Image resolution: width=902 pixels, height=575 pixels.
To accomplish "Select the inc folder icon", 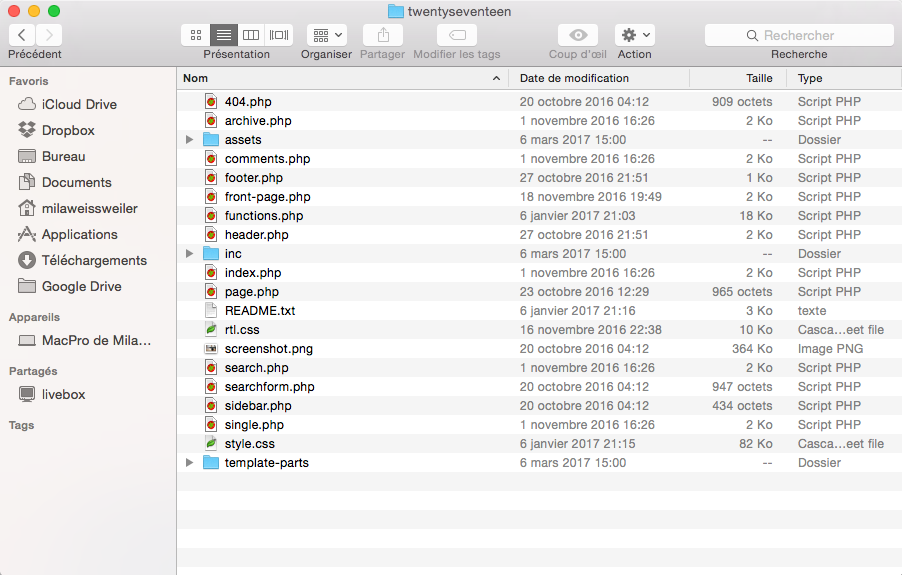I will pos(211,253).
